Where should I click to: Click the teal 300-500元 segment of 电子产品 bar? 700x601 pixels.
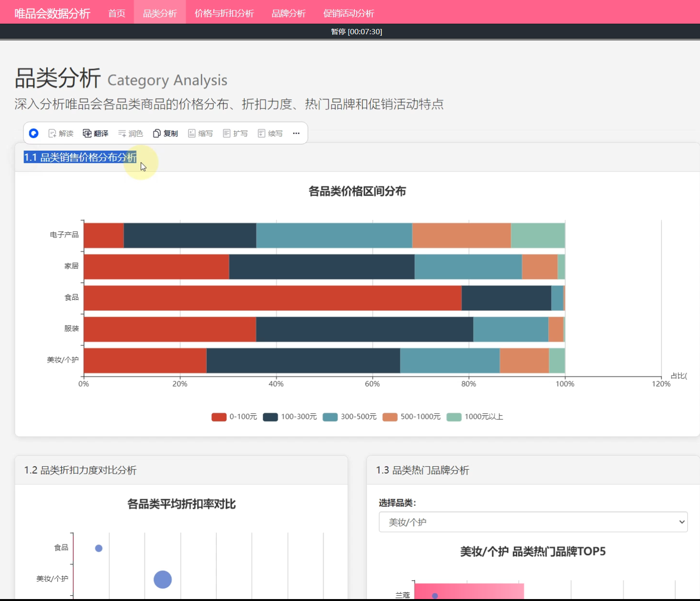click(334, 236)
